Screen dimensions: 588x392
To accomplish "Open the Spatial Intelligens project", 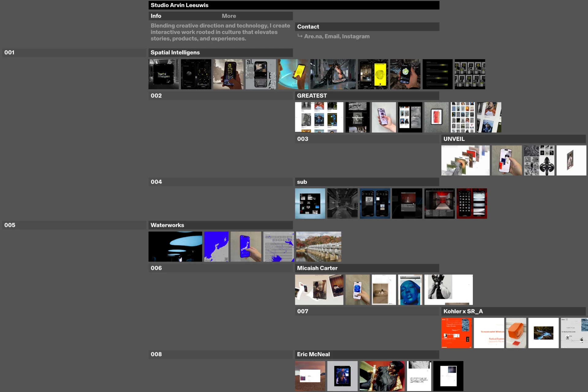I will [175, 52].
